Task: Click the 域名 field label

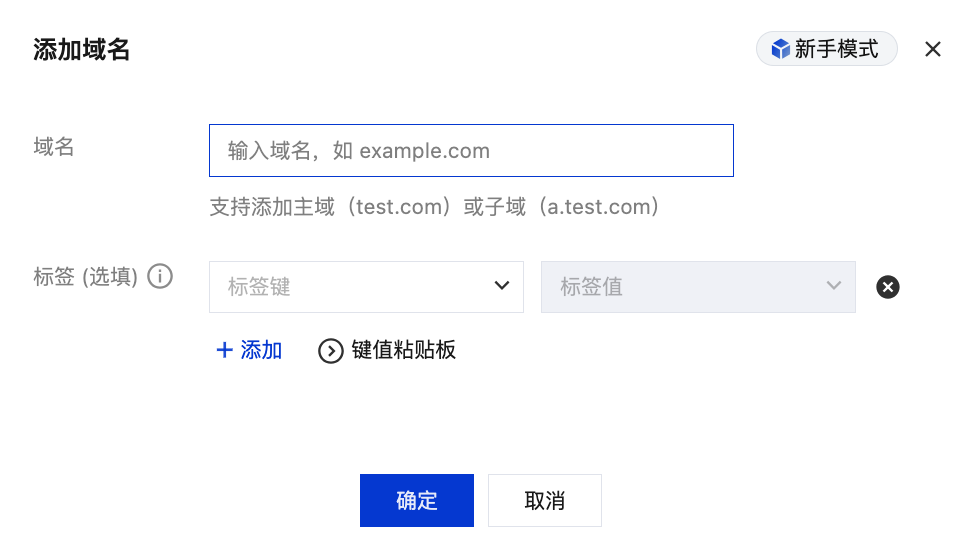Action: (x=54, y=147)
